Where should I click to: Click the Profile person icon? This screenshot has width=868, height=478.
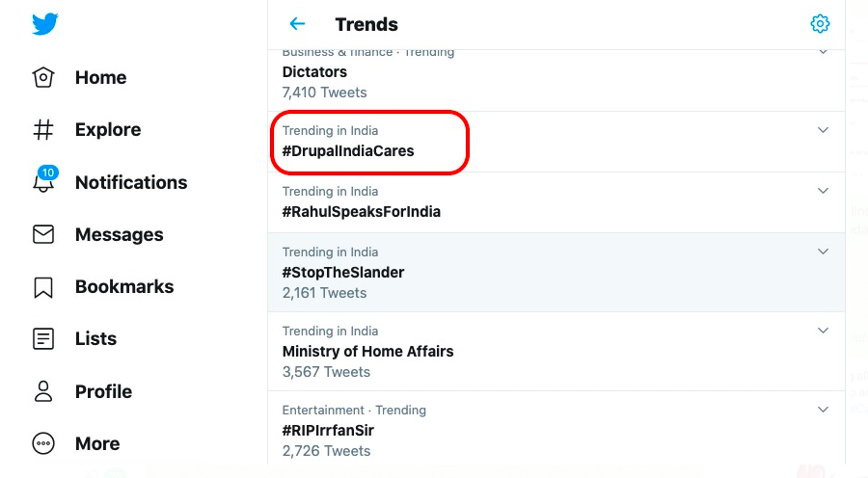point(43,391)
